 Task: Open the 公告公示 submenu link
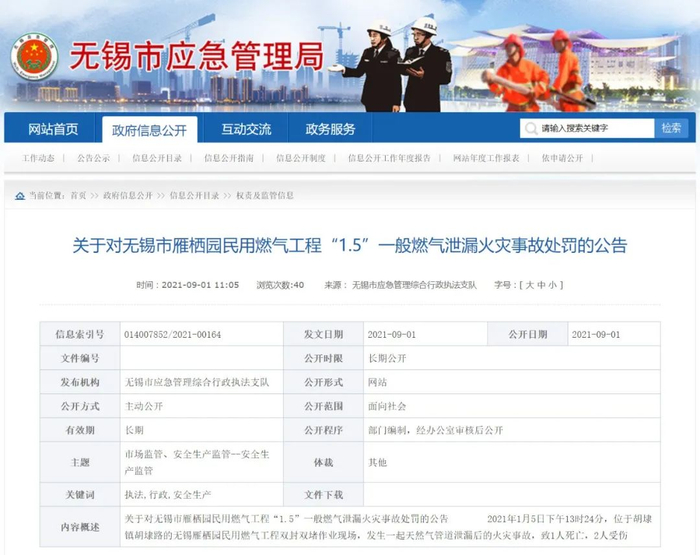click(93, 158)
